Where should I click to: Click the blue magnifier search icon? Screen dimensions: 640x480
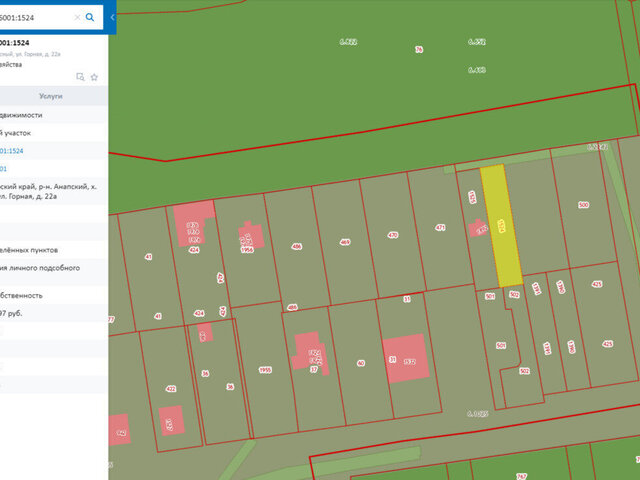[90, 17]
